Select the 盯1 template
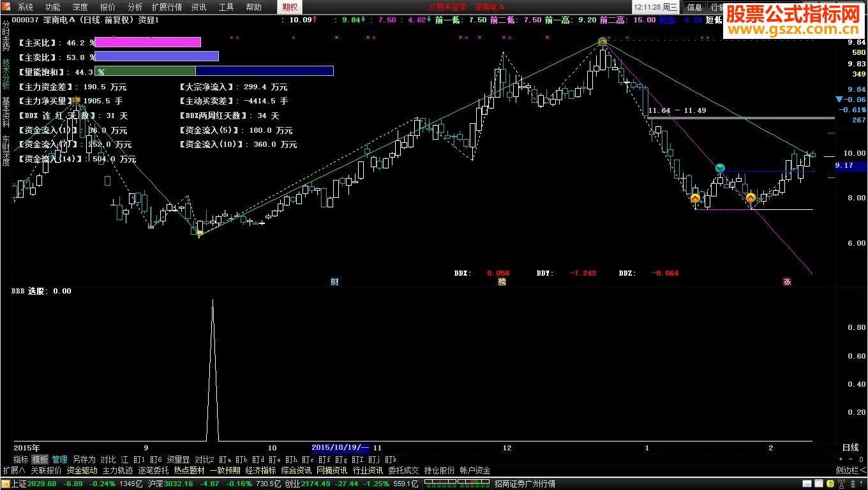 pos(138,459)
